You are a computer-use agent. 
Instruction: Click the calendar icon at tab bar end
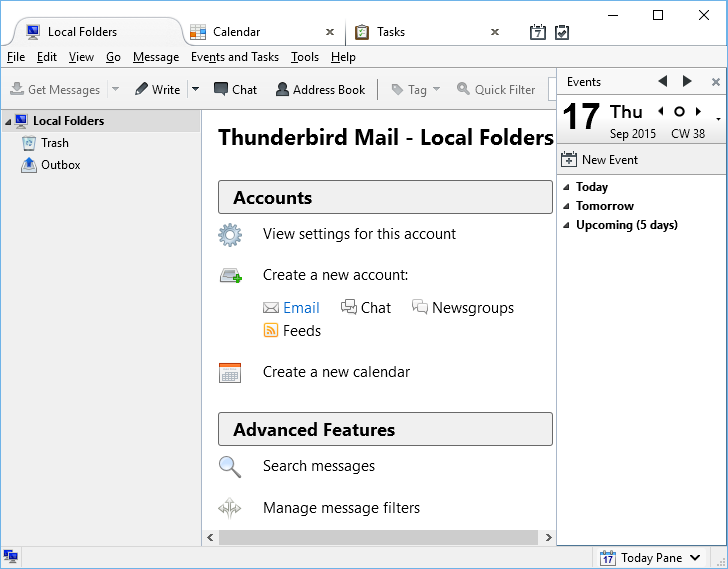tap(538, 32)
